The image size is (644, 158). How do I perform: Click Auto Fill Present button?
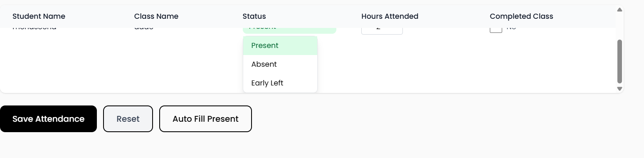coord(205,119)
